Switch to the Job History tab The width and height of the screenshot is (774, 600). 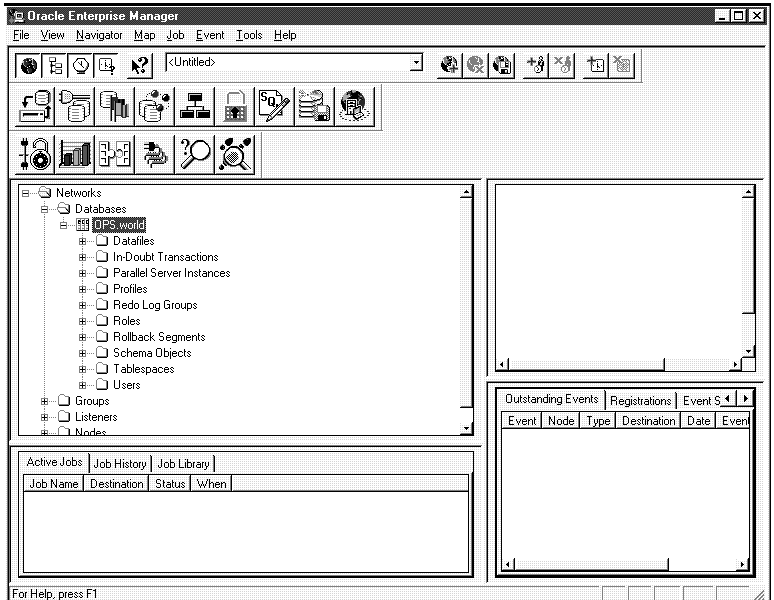[x=120, y=464]
